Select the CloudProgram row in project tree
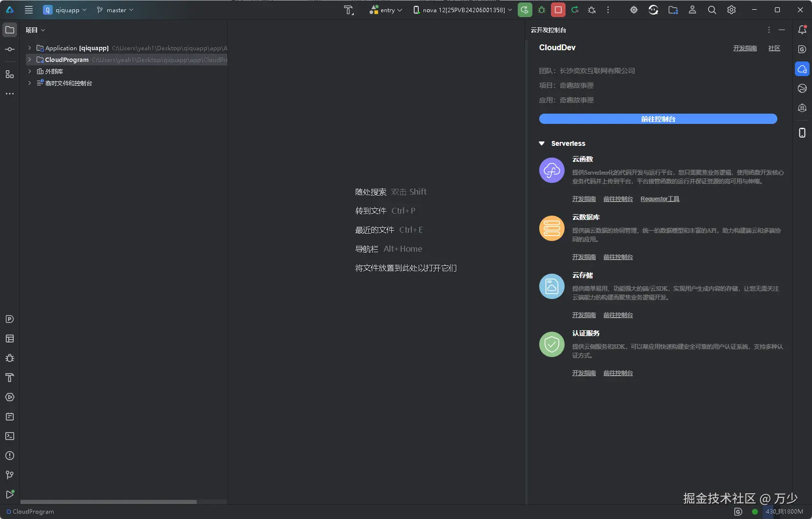Screen dimensions: 812x519 coord(127,60)
